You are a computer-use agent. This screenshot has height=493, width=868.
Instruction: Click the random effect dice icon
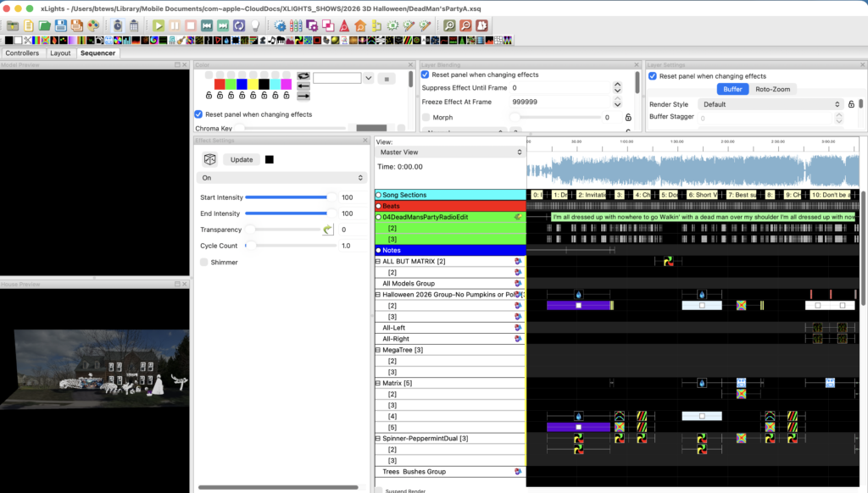(209, 159)
